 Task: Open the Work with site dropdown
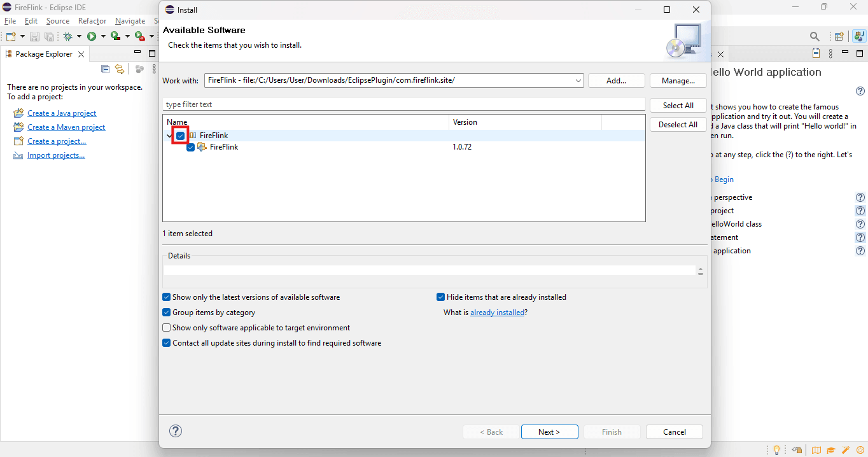coord(578,81)
